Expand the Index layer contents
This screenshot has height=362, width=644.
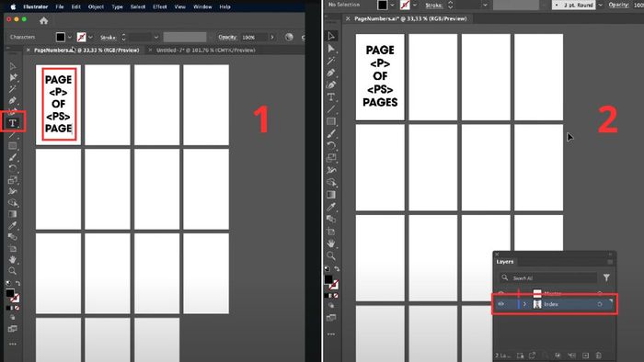[524, 304]
